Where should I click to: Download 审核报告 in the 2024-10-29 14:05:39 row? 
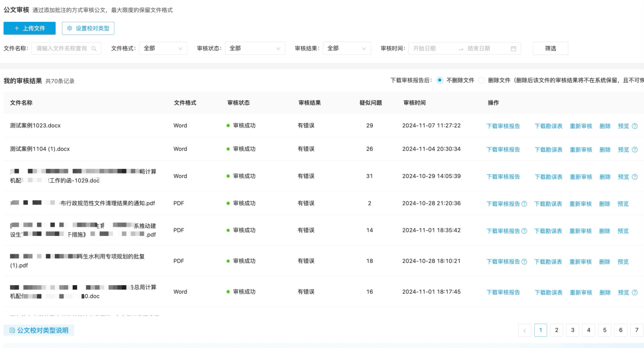(503, 177)
